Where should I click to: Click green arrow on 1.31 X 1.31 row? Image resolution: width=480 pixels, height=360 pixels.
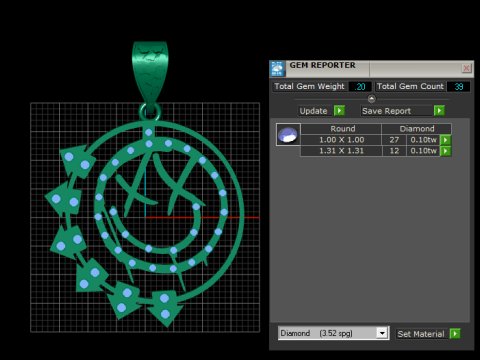pos(446,151)
